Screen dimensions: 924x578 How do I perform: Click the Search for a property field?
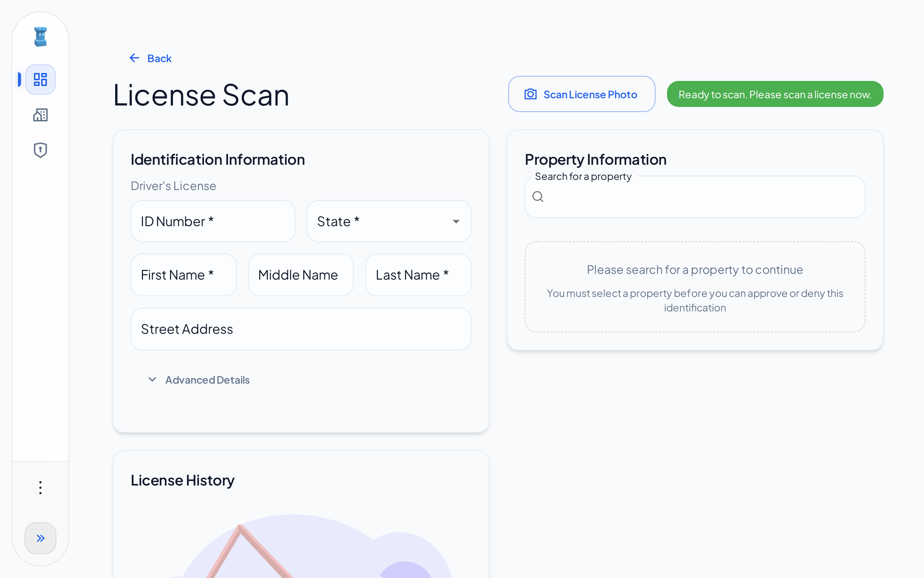tap(695, 197)
